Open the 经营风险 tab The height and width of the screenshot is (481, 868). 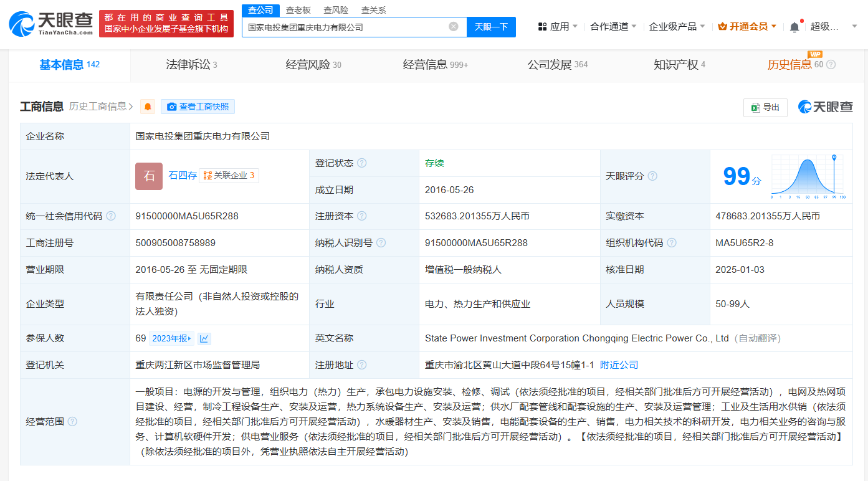(313, 65)
